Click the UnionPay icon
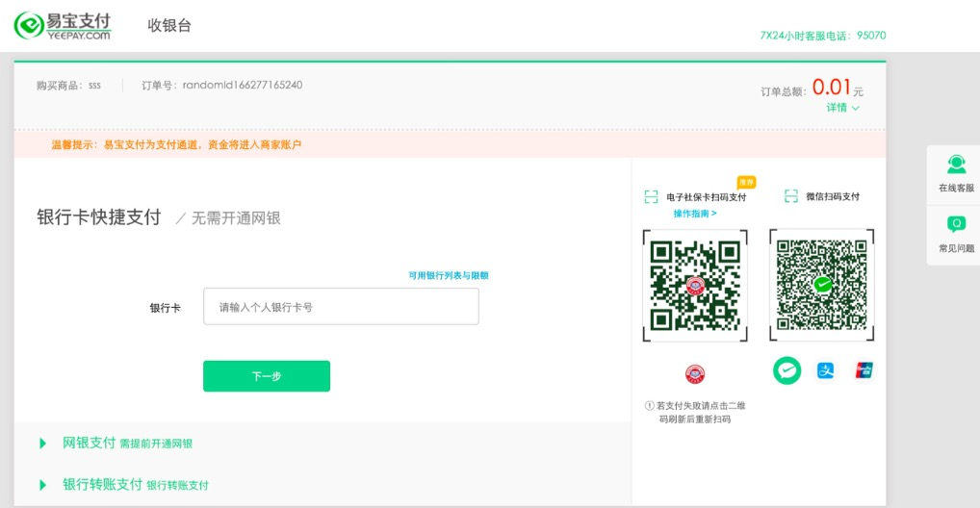 (864, 370)
